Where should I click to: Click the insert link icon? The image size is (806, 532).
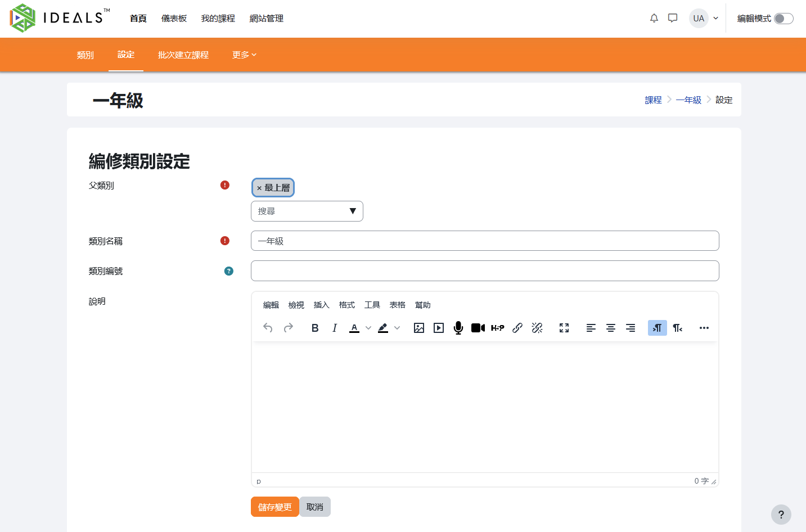click(x=517, y=328)
